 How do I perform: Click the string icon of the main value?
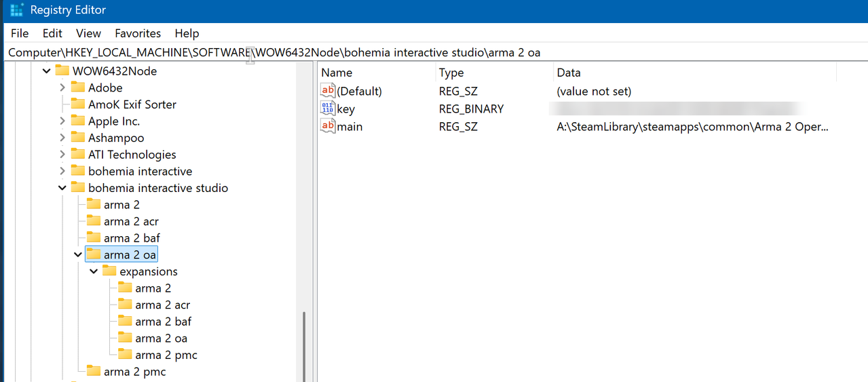[328, 126]
